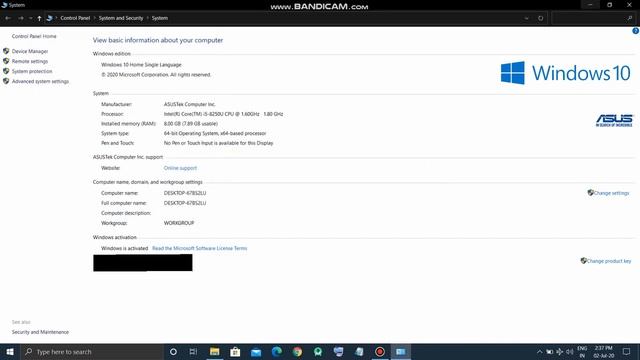Open Microsoft Edge from taskbar
The image size is (640, 360).
click(x=277, y=351)
